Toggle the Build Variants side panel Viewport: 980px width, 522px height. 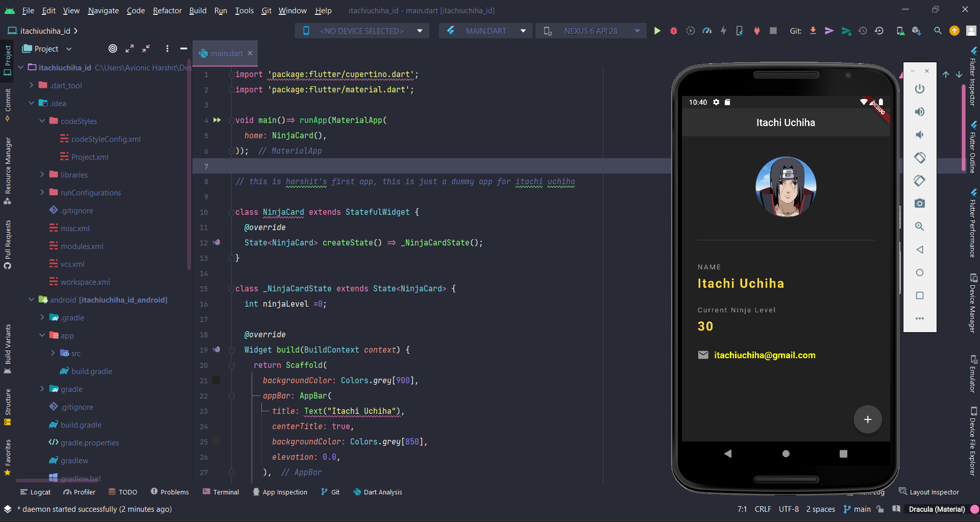pyautogui.click(x=7, y=349)
